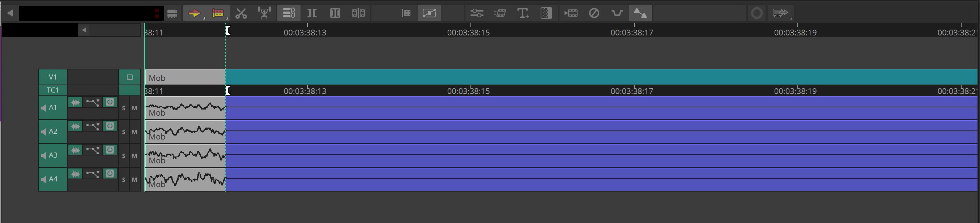980x223 pixels.
Task: Open export/send-to monitor dropdown
Action: (x=780, y=13)
